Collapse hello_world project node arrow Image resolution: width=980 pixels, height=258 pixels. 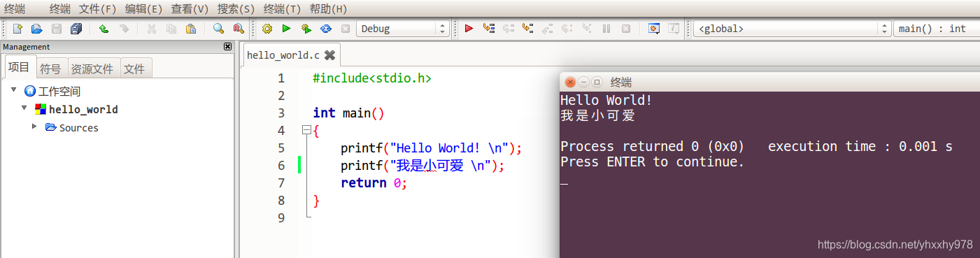(x=24, y=108)
